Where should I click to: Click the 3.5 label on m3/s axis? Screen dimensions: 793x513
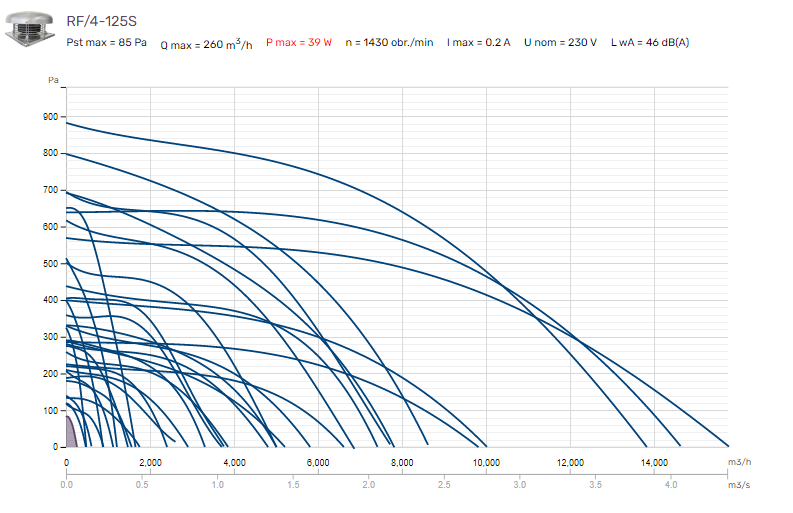coord(595,485)
